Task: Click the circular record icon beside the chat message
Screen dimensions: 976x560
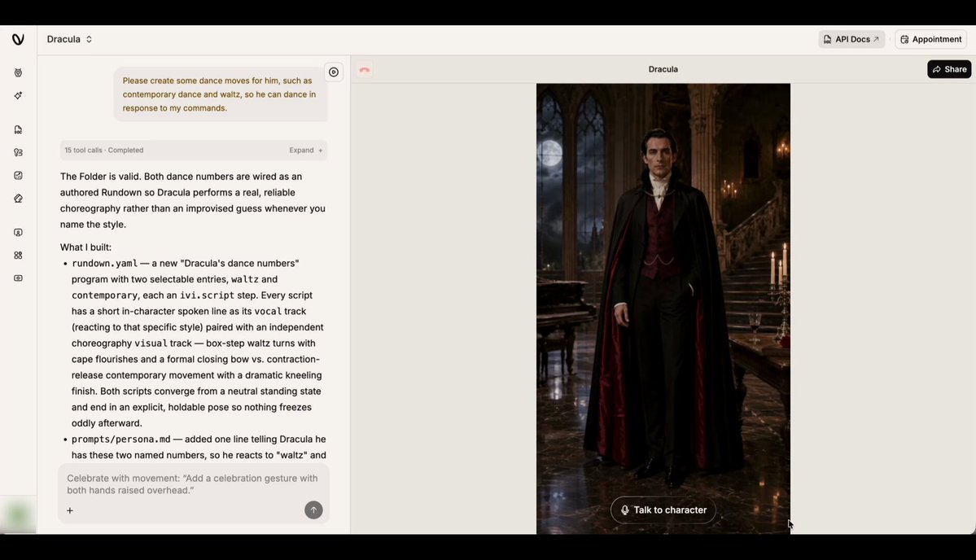Action: [x=334, y=72]
